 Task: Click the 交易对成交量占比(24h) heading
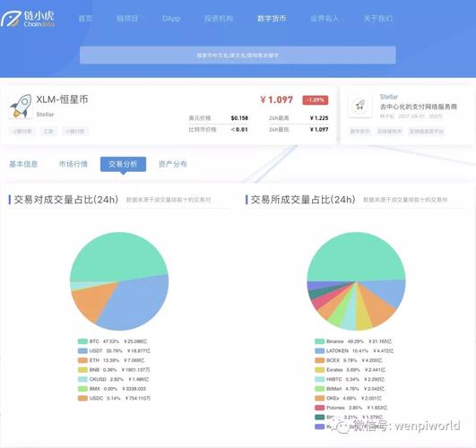65,200
